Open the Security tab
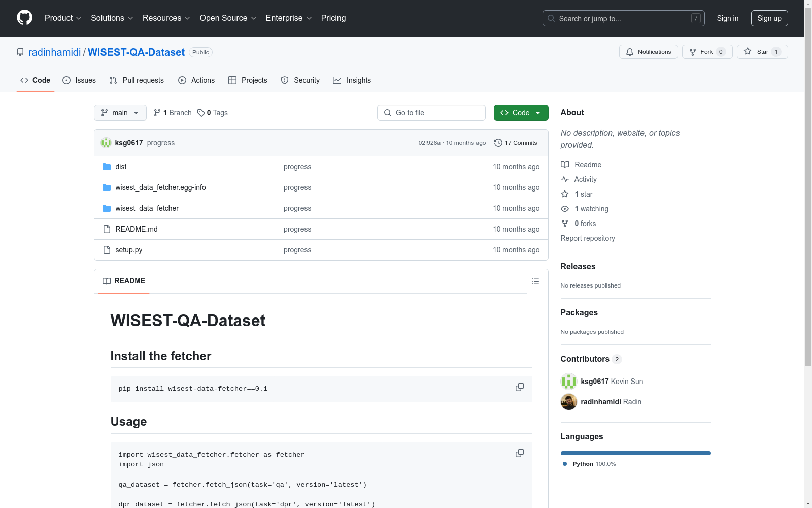812x508 pixels. (x=300, y=80)
